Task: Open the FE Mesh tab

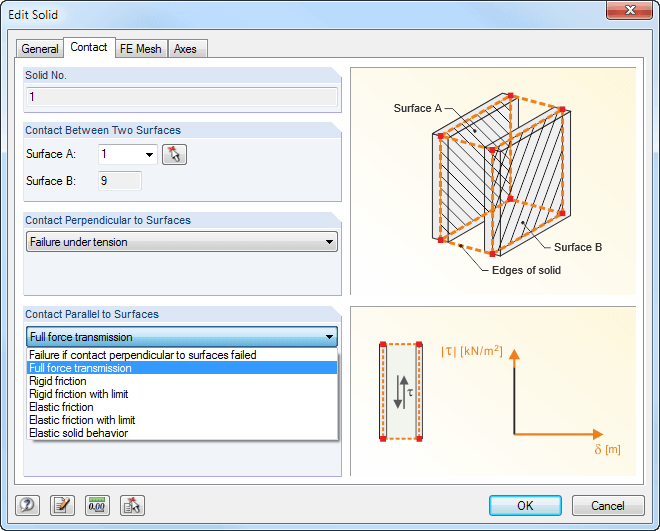Action: (141, 49)
